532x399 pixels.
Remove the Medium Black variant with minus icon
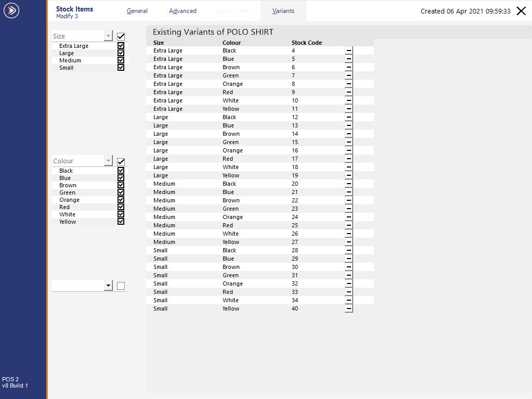[348, 184]
